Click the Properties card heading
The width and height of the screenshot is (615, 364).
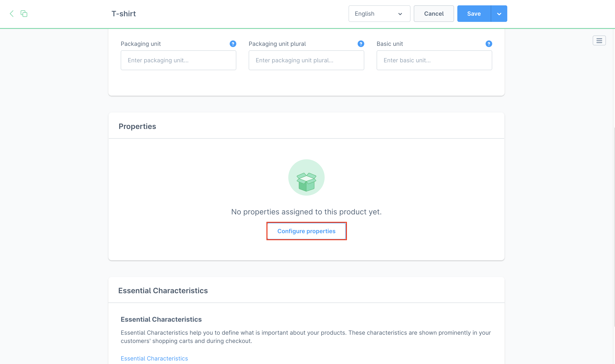137,126
